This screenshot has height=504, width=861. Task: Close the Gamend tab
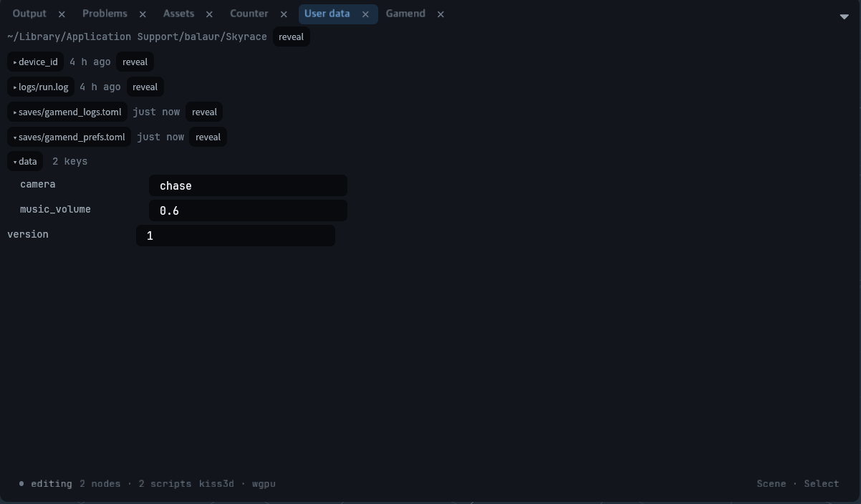[x=441, y=14]
